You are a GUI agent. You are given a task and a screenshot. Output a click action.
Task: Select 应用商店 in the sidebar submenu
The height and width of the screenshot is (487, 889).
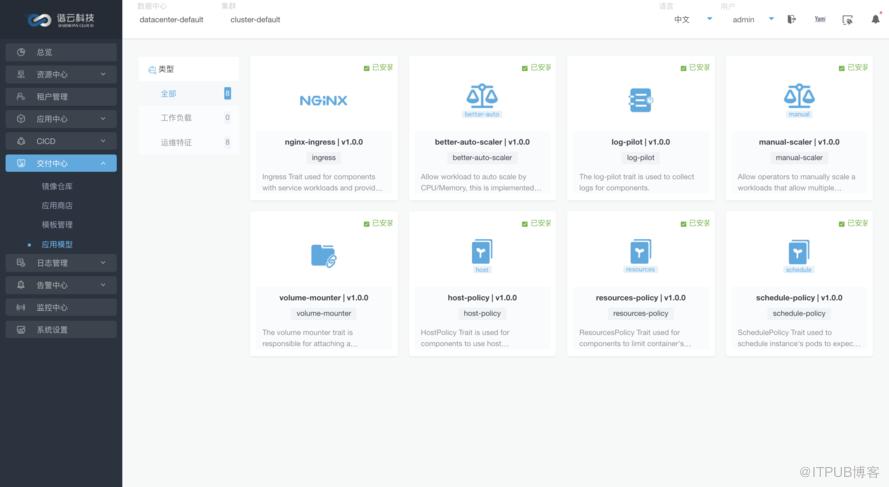[57, 205]
